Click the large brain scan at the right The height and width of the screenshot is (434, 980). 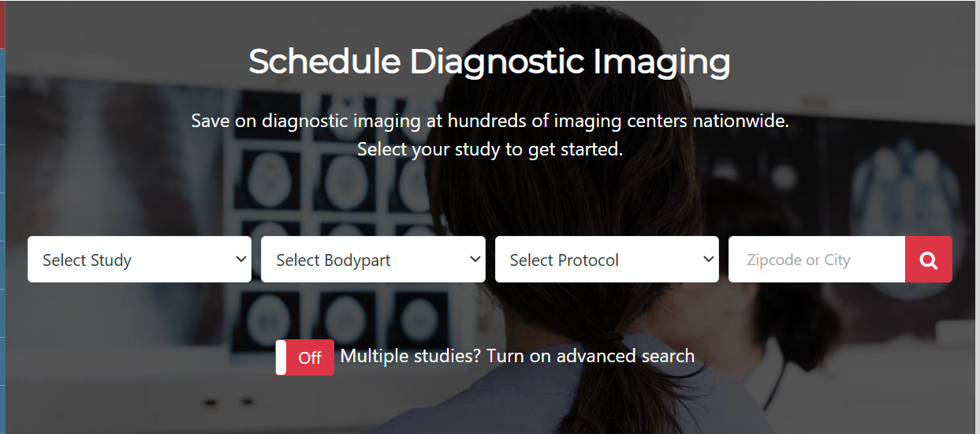point(907,189)
